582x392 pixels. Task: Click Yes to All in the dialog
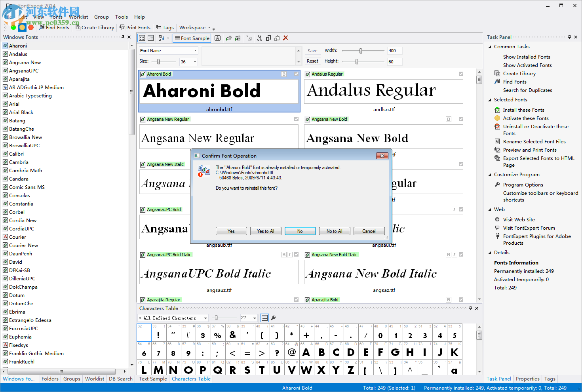(265, 231)
